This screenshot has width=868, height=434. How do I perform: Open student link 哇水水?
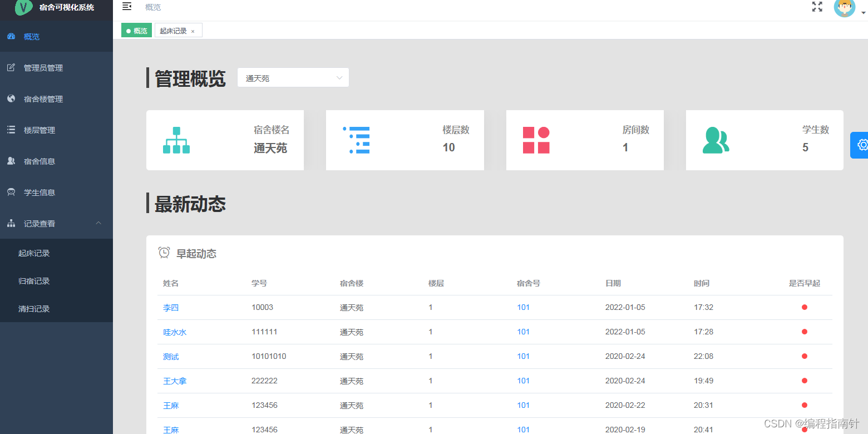click(x=175, y=332)
